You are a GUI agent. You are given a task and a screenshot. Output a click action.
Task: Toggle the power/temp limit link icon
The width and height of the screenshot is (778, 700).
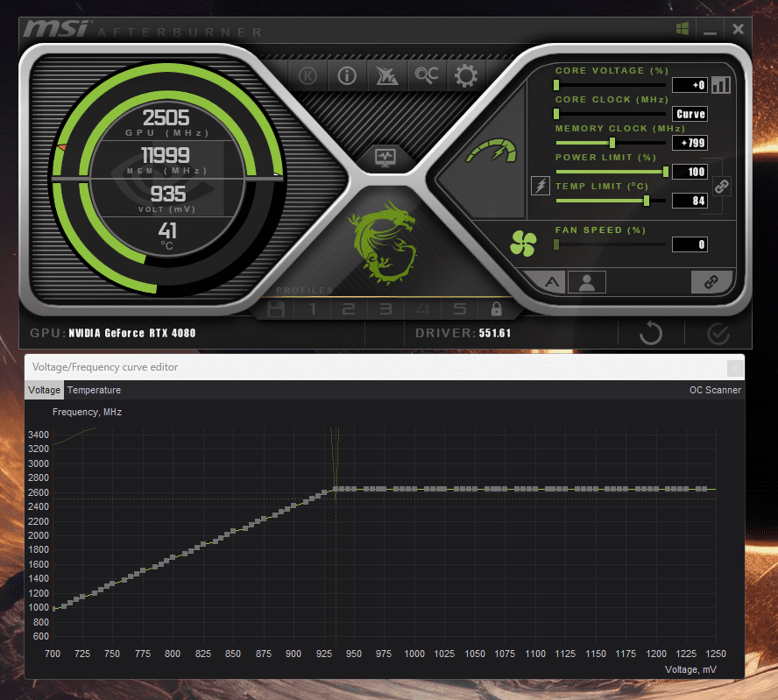721,187
